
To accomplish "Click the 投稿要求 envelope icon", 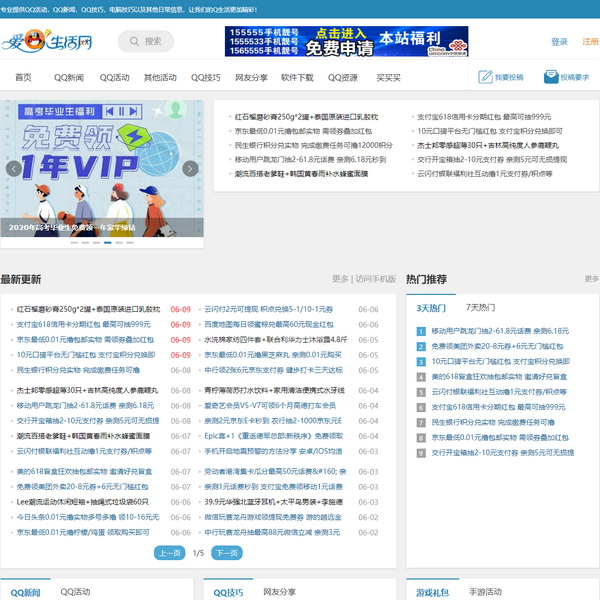I will [x=549, y=77].
